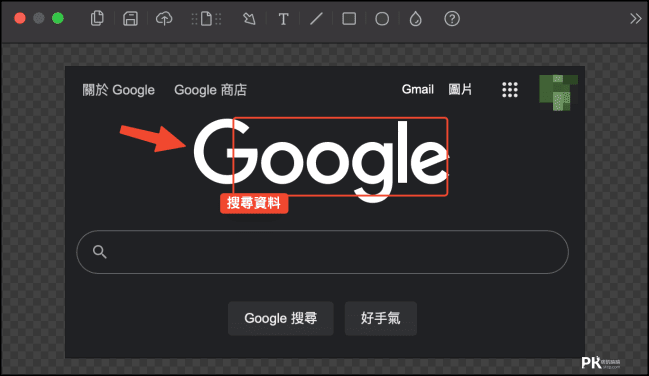Focus the Google search box
The image size is (649, 376).
tap(322, 252)
